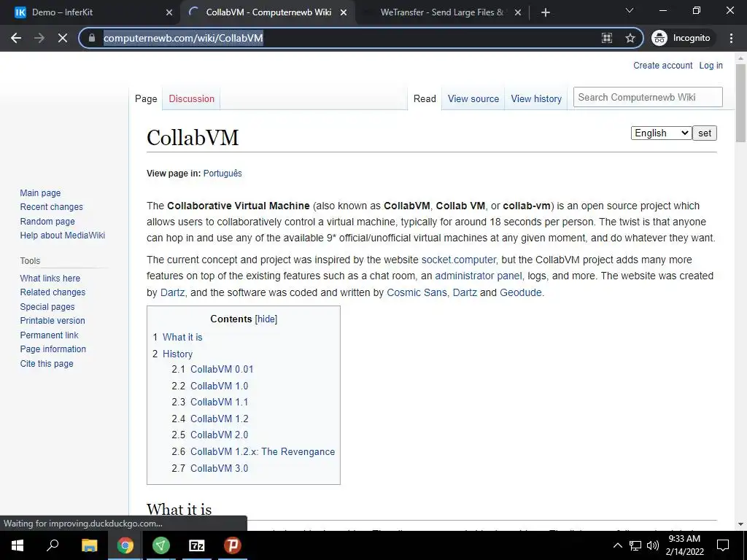The image size is (747, 560).
Task: Close the WeTransfer tab
Action: click(518, 12)
